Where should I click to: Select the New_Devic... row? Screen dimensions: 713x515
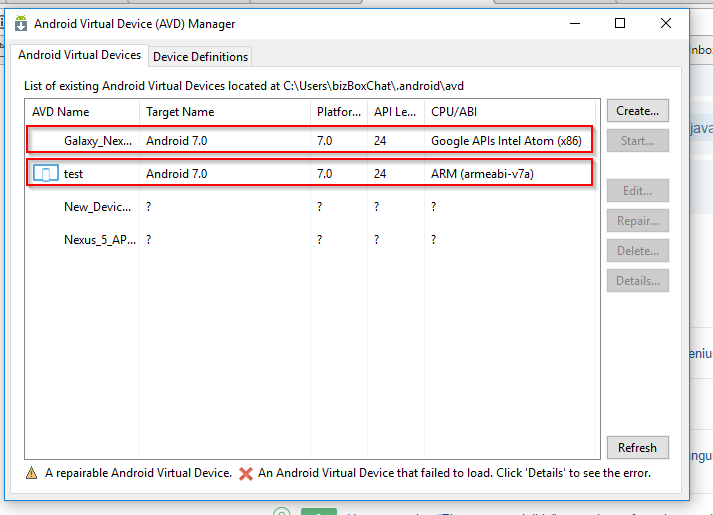pos(310,207)
